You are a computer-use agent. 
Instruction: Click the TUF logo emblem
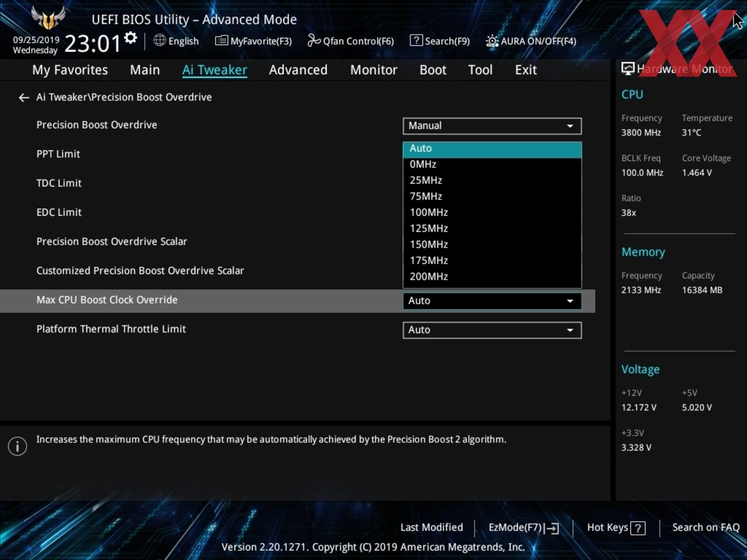(48, 18)
